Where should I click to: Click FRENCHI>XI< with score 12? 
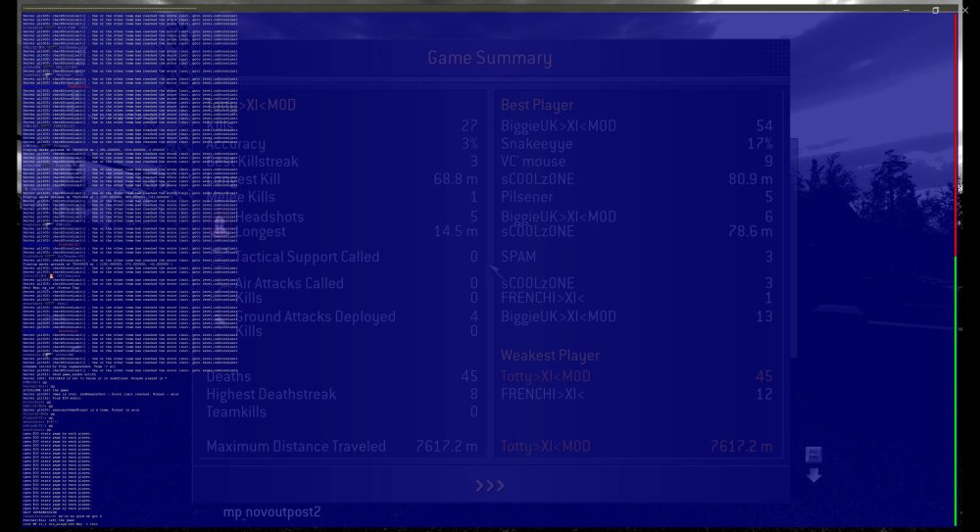tap(543, 395)
